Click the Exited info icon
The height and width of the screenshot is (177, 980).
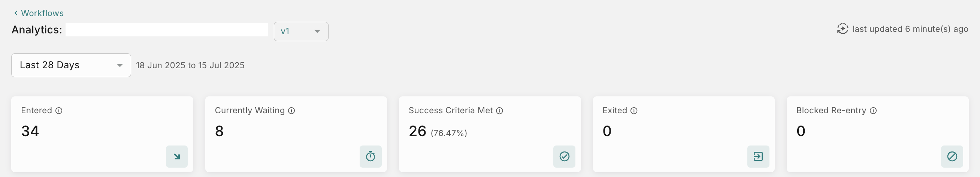coord(634,111)
